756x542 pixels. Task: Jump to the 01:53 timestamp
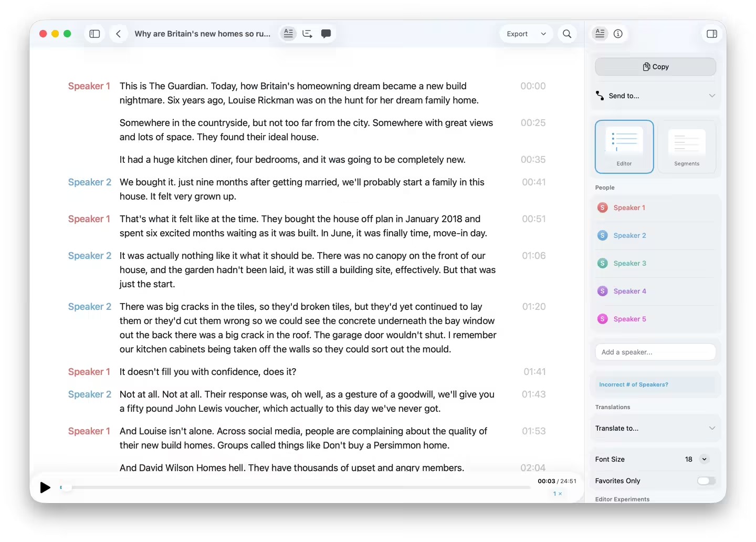[533, 431]
